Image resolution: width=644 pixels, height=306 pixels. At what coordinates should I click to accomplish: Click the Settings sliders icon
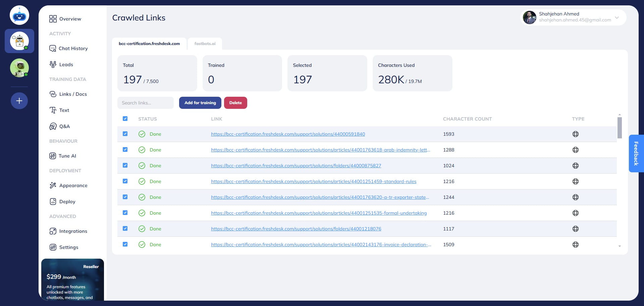[x=53, y=247]
